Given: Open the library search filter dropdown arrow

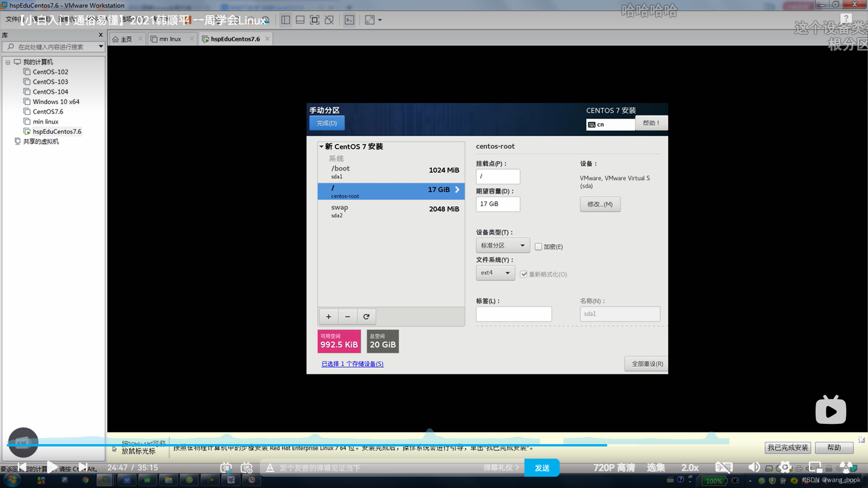Looking at the screenshot, I should coord(101,47).
